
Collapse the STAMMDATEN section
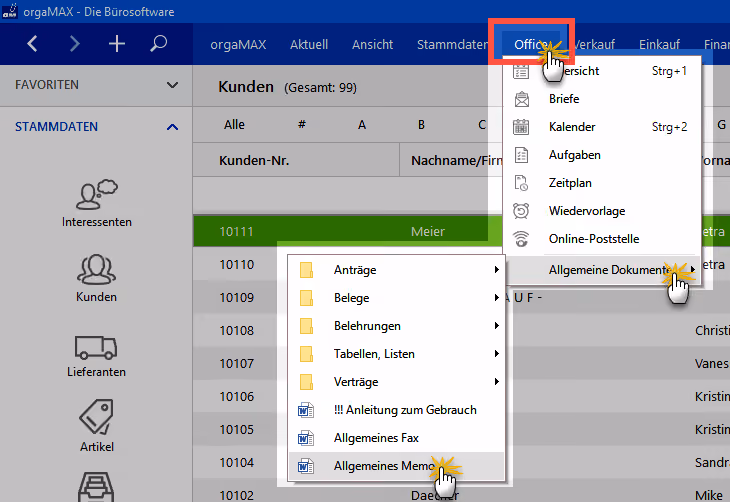pos(172,127)
